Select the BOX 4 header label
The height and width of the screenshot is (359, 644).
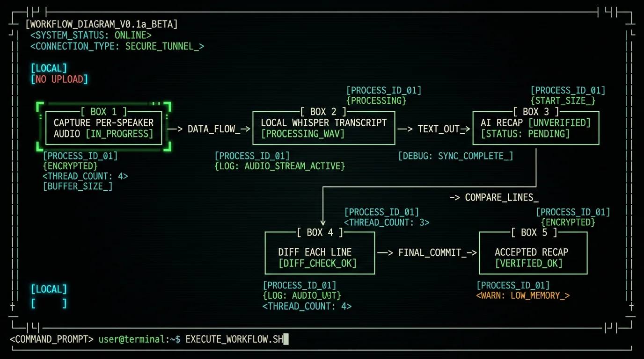tap(320, 232)
